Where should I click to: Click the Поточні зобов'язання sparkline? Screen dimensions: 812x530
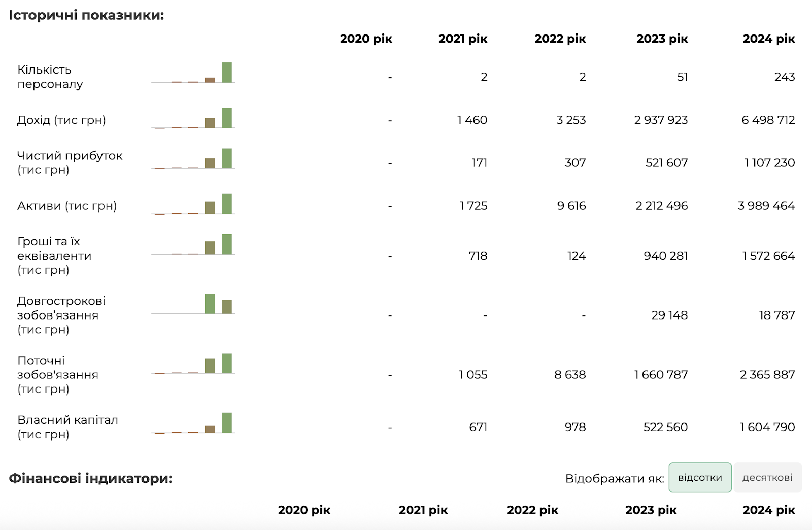193,363
